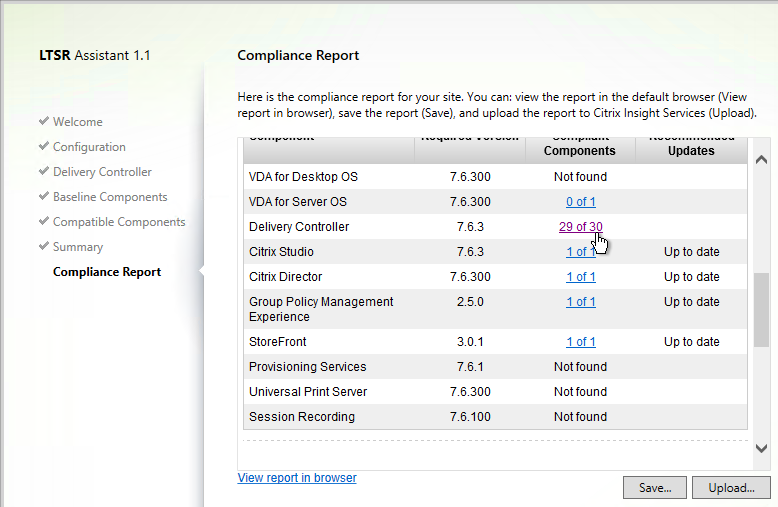
Task: Select the Summary step in the sidebar
Action: tap(78, 247)
